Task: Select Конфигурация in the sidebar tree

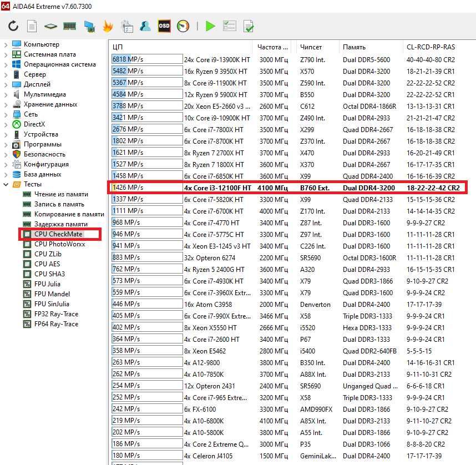Action: [x=46, y=164]
